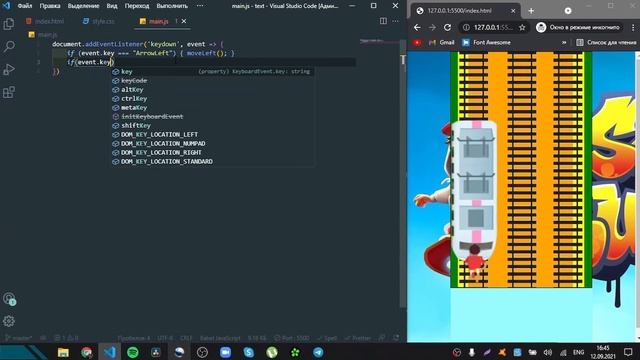Open the Manage gear in VS Code
Image resolution: width=640 pixels, height=360 pixels.
click(x=9, y=321)
